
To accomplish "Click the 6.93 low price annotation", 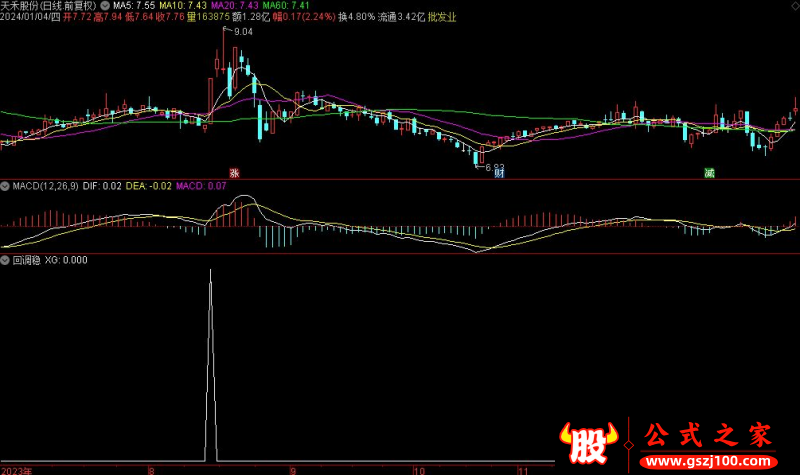I will tap(494, 167).
